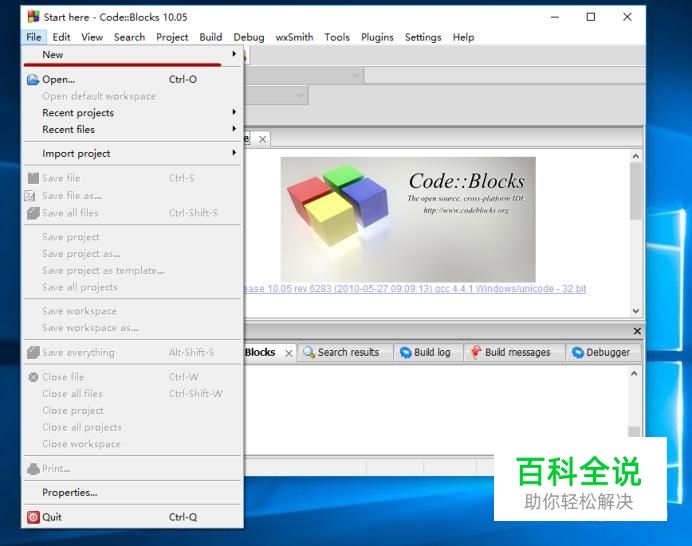Open the upper toolbar combo box dropdown
The height and width of the screenshot is (546, 692).
(356, 75)
